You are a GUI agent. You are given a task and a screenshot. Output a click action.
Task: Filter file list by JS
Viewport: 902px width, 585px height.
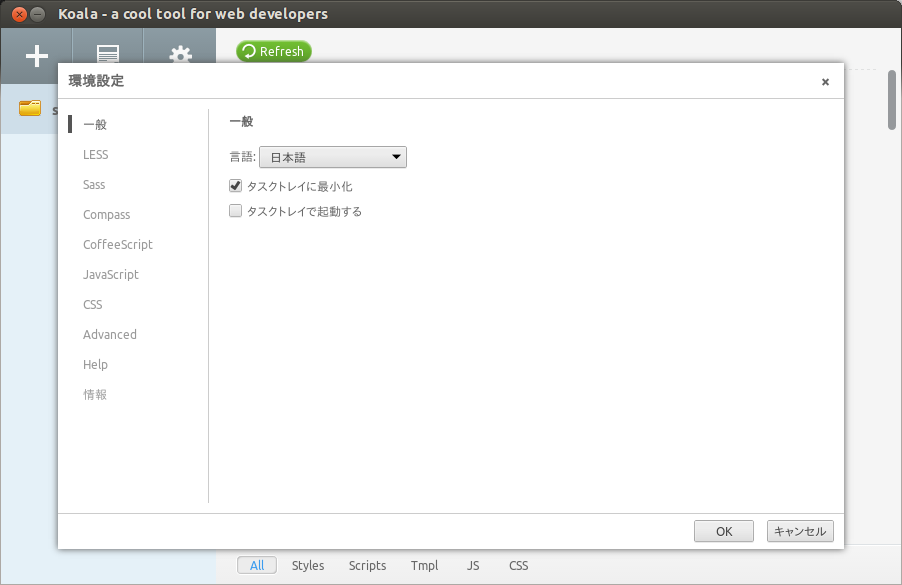click(473, 565)
